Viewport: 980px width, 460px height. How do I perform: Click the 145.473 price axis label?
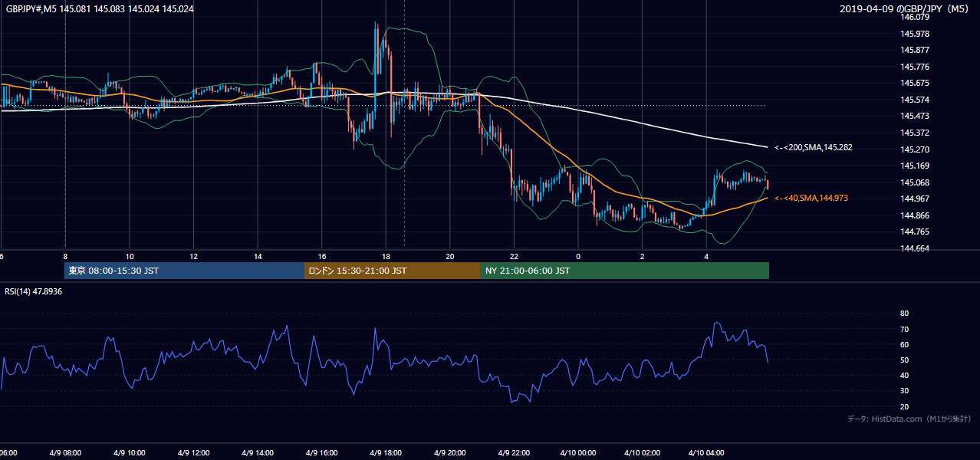pos(916,116)
